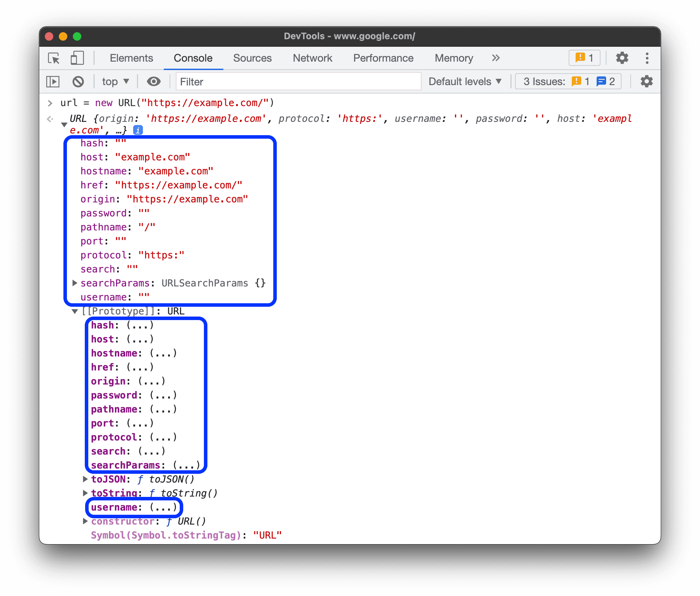Toggle the clear console no-entry icon
Image resolution: width=700 pixels, height=596 pixels.
point(77,82)
